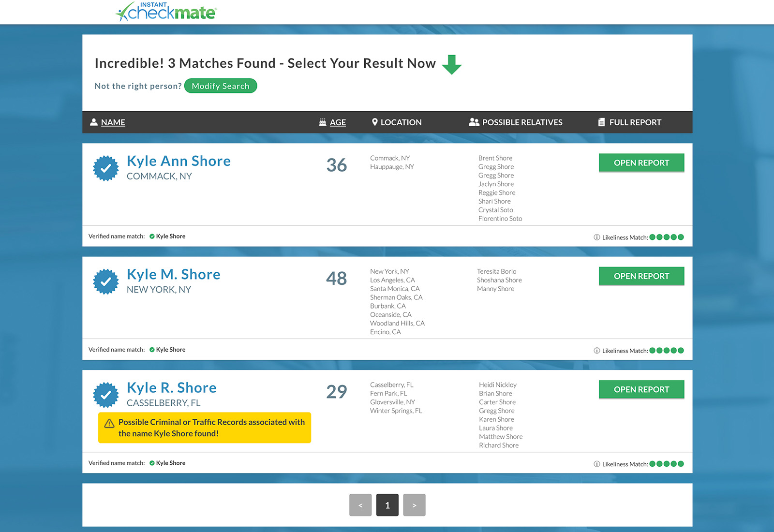Open report for Kyle R. Shore

pyautogui.click(x=641, y=389)
